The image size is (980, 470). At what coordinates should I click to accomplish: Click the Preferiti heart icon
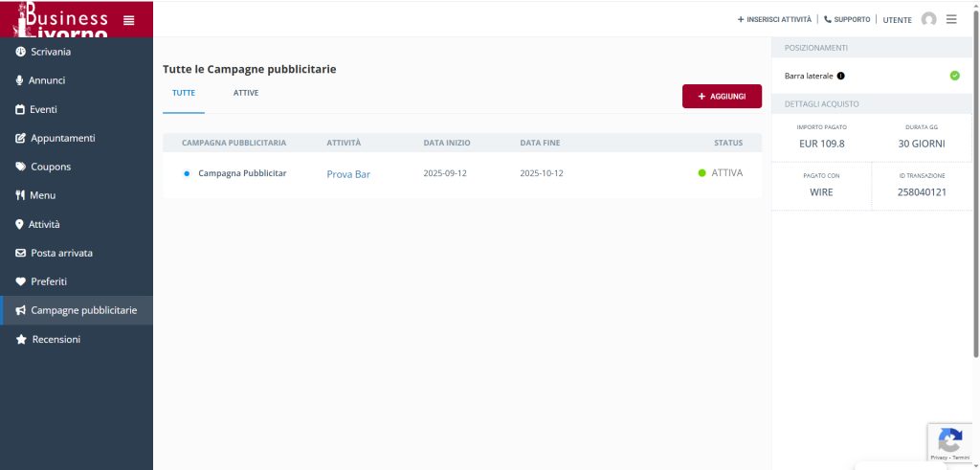pos(20,281)
